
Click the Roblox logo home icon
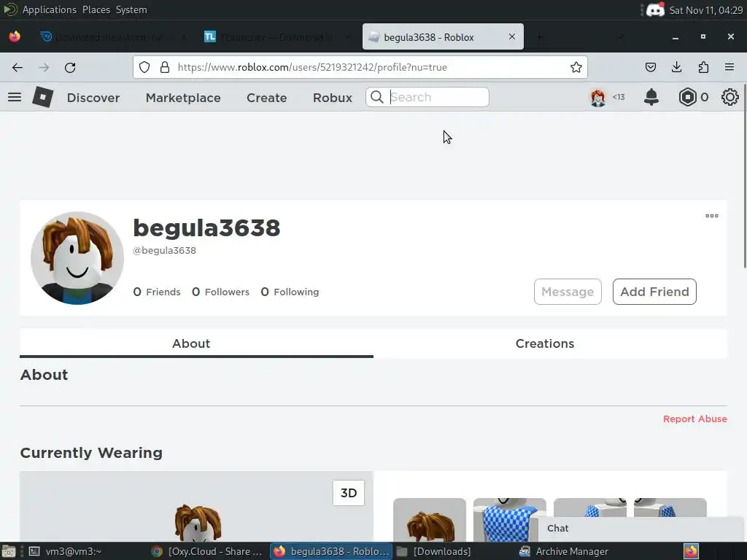tap(42, 97)
